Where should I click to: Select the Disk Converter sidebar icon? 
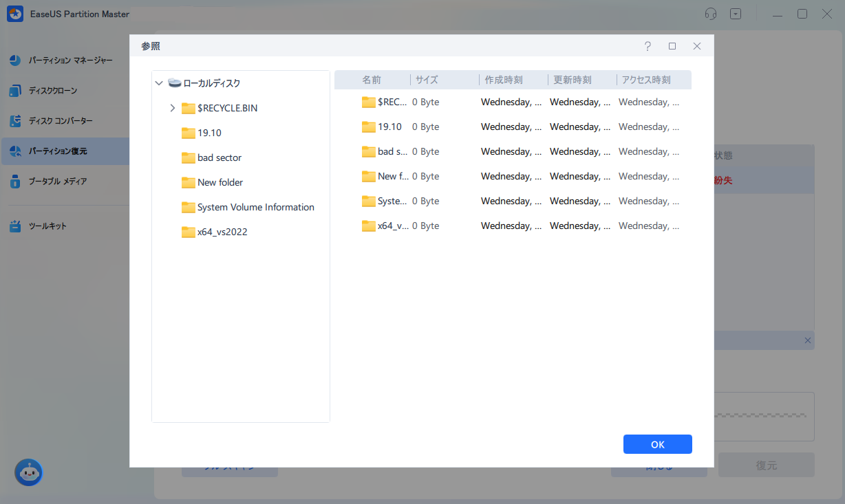(15, 121)
